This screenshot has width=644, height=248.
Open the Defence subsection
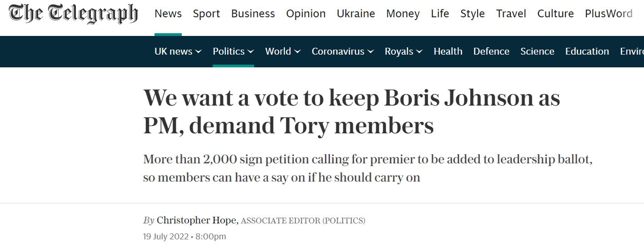491,51
